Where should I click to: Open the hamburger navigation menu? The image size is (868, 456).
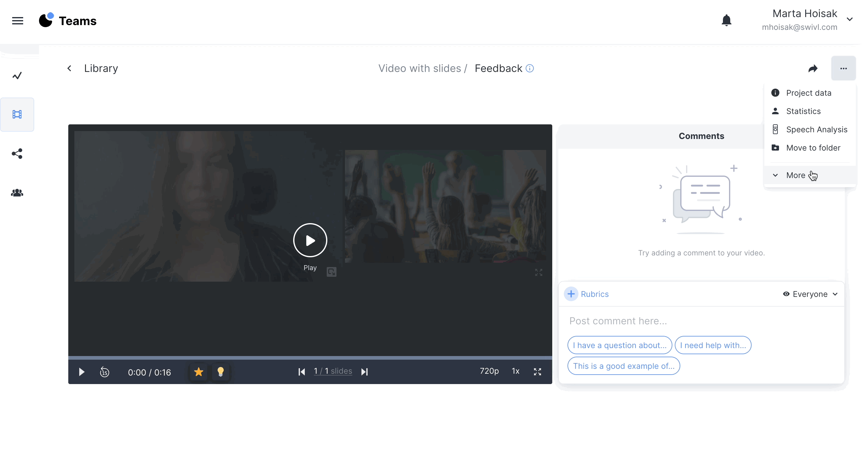click(x=17, y=21)
